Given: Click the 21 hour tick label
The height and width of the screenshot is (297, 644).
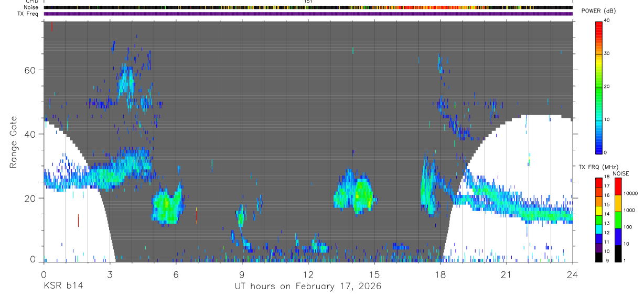Looking at the screenshot, I should click(x=506, y=274).
